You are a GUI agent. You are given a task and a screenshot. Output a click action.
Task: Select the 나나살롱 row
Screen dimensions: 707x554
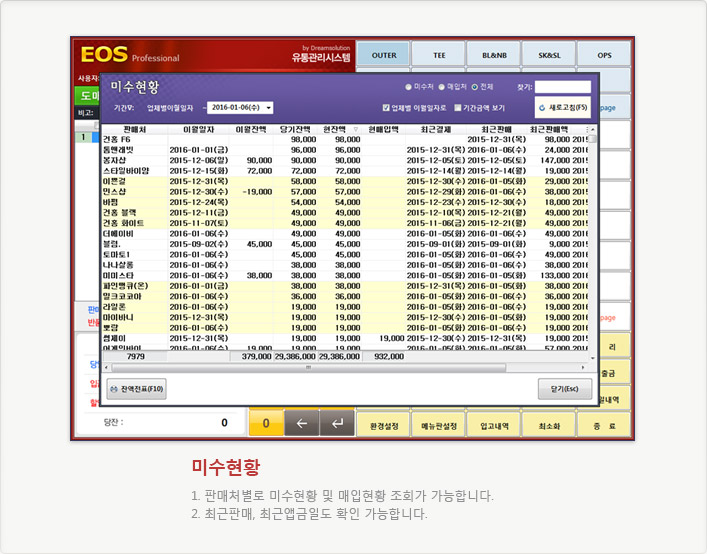345,265
